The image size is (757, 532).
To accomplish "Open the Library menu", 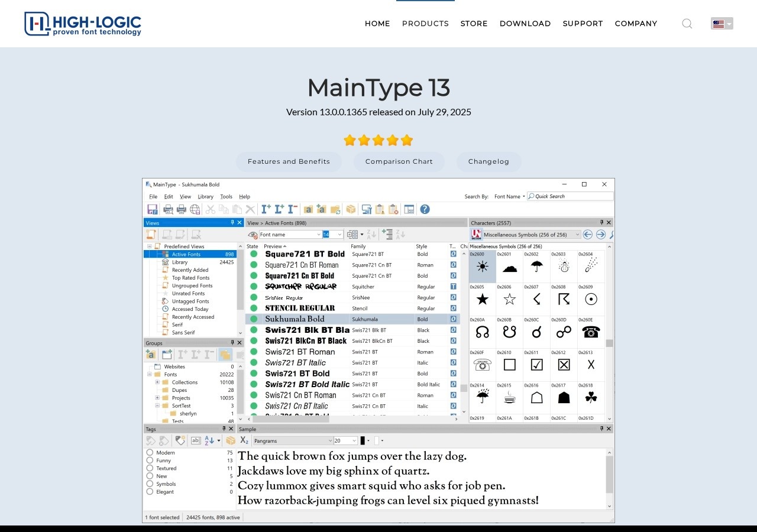I will [205, 196].
